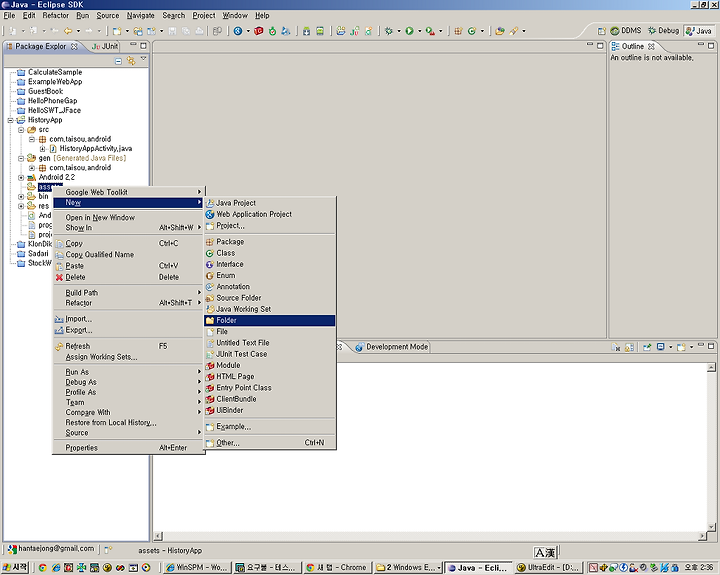Collapse the src folder node
This screenshot has width=720, height=575.
[x=21, y=130]
